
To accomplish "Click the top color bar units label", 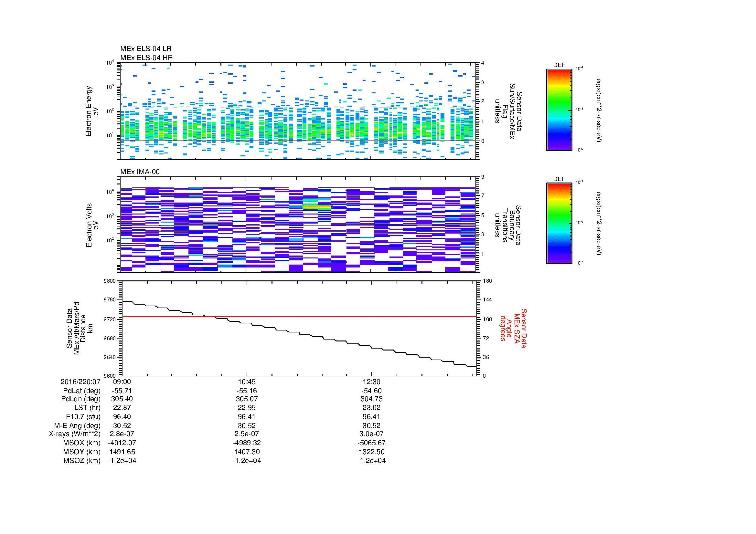I will pyautogui.click(x=599, y=110).
